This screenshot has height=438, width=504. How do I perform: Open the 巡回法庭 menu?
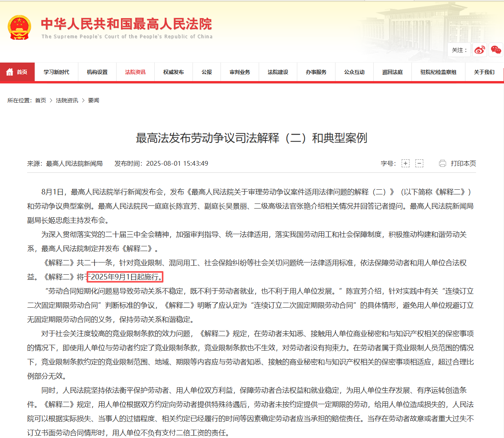pos(393,72)
